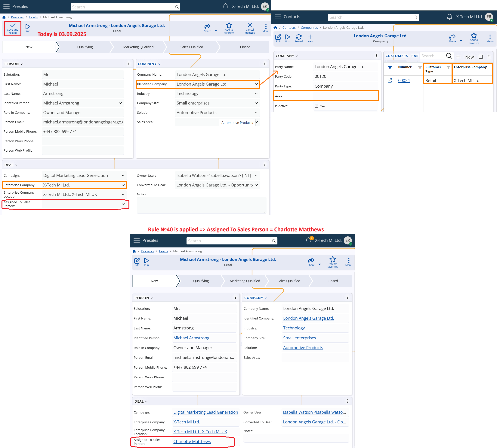
Task: Click the filter funnel icon in Customers grid
Action: pos(390,67)
